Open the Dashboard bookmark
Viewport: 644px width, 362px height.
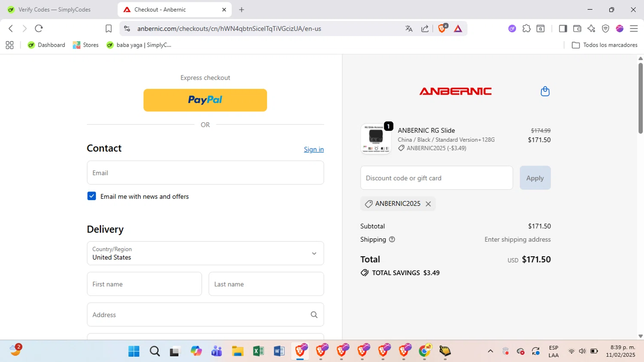tap(46, 45)
